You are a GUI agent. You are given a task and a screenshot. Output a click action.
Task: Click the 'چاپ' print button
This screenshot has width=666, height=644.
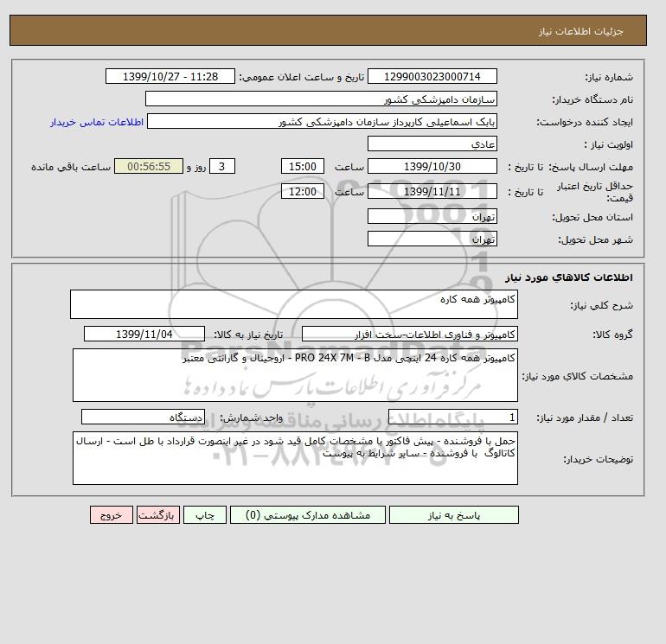click(x=205, y=514)
